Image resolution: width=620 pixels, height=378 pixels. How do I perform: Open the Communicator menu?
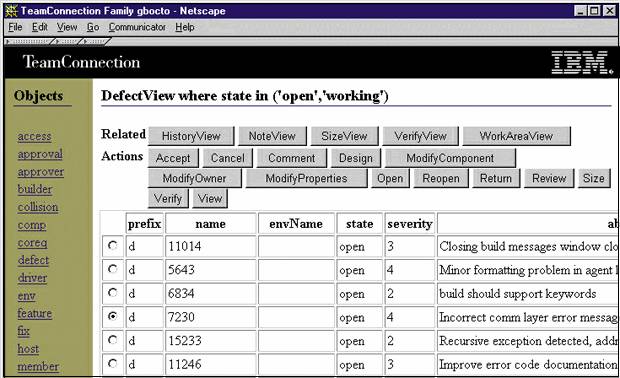point(137,27)
